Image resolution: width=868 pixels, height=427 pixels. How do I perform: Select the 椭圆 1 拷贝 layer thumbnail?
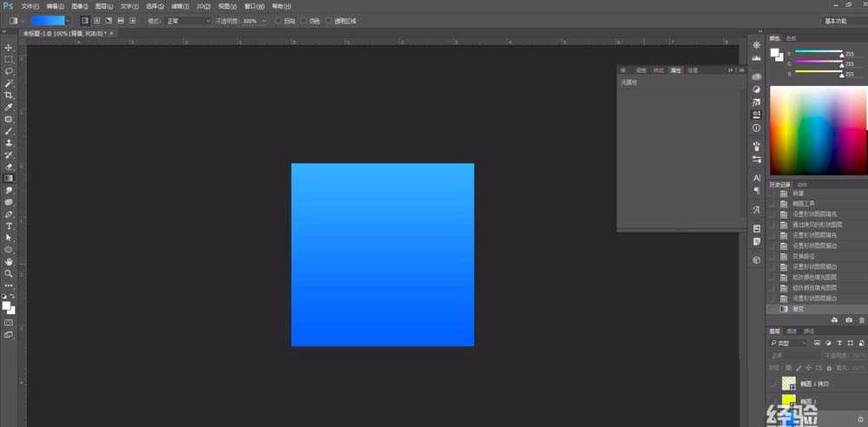pyautogui.click(x=788, y=382)
